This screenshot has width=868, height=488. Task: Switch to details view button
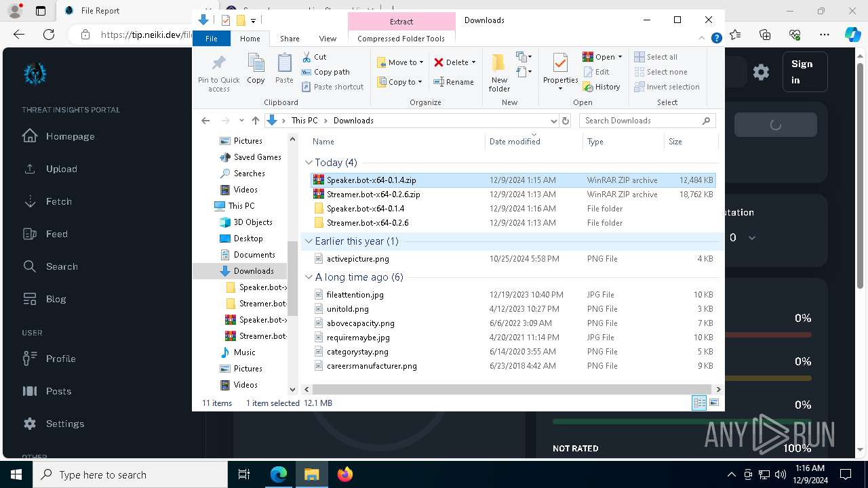699,403
